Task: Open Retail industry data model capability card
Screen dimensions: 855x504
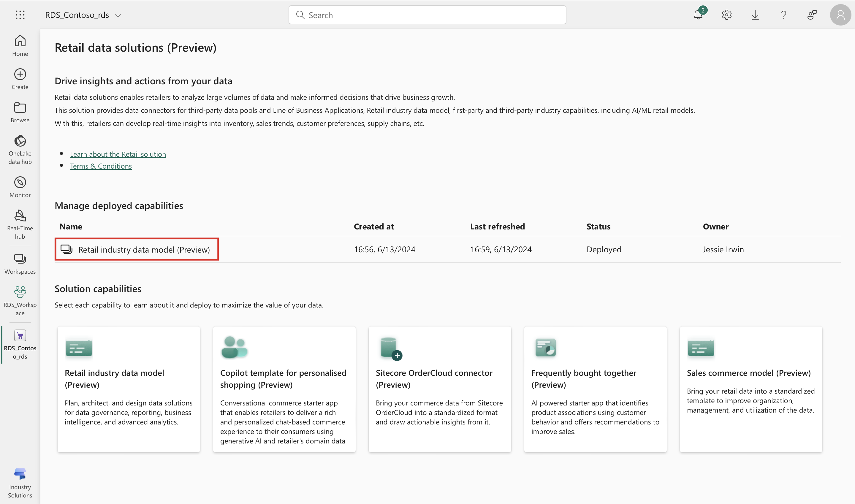Action: coord(129,389)
